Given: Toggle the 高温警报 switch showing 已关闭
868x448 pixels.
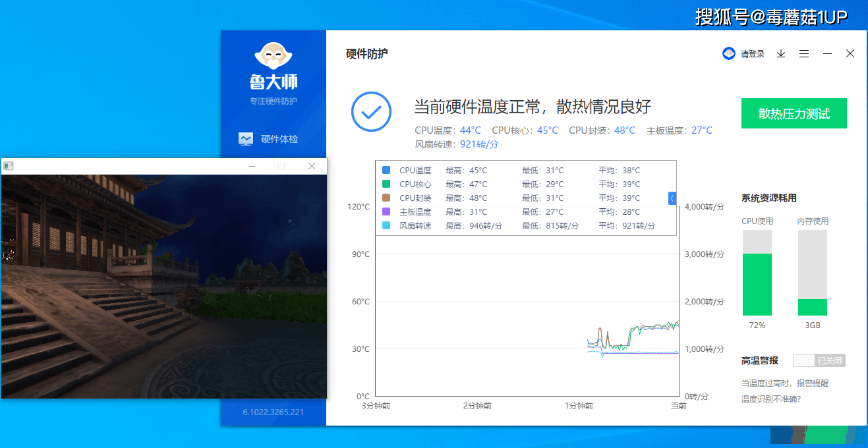Looking at the screenshot, I should point(819,360).
